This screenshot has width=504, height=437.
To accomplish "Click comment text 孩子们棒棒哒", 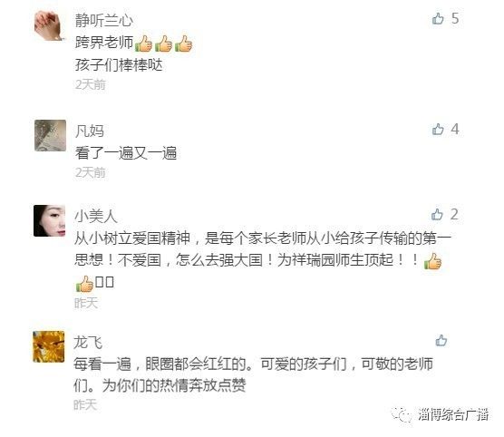I will [119, 65].
